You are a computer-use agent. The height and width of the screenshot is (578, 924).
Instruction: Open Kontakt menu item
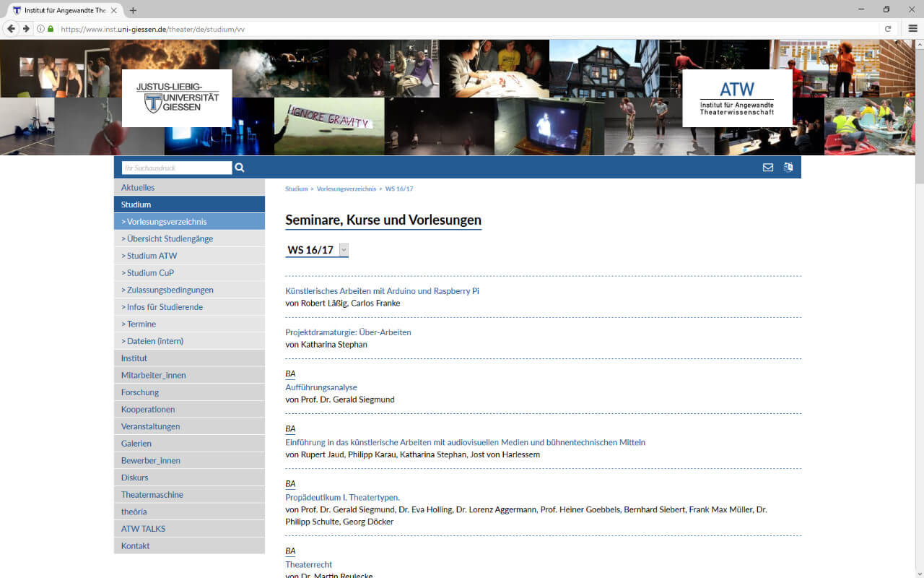189,546
